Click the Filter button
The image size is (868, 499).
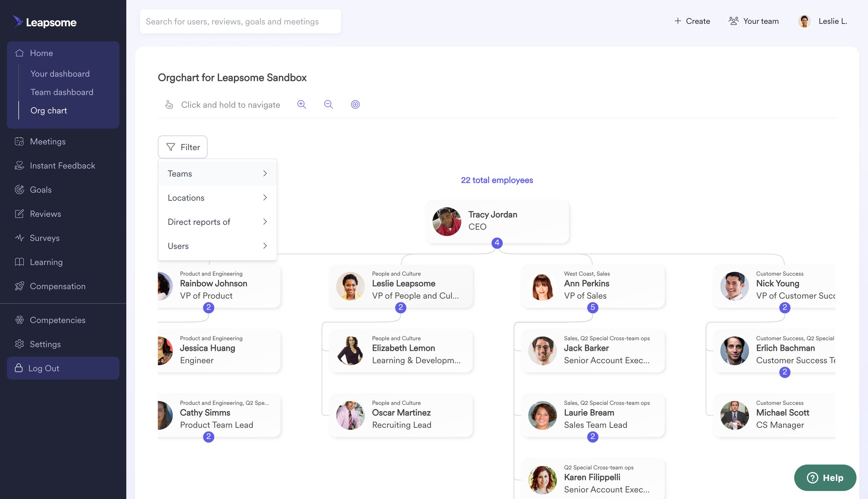(x=183, y=147)
